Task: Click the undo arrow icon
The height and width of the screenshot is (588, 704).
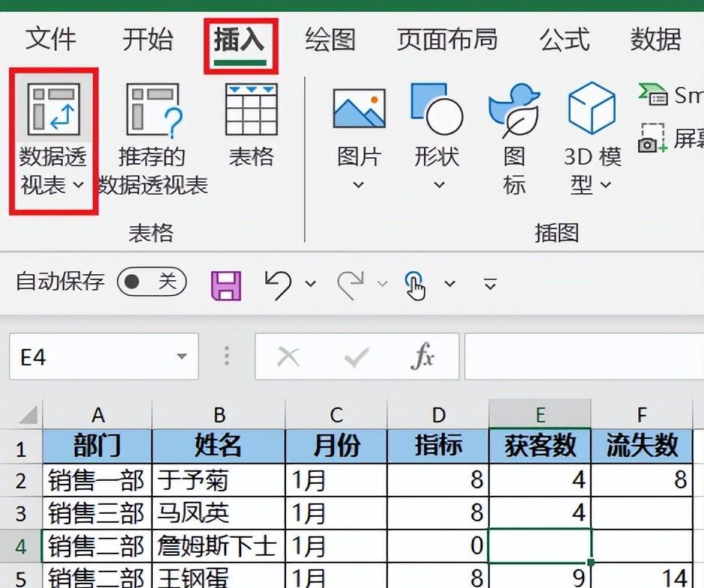Action: click(x=278, y=285)
